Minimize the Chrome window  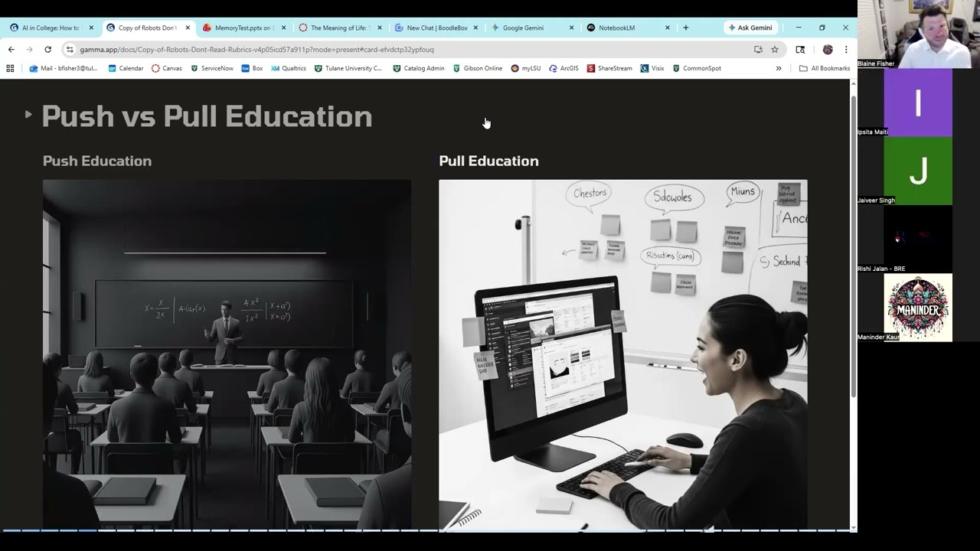(799, 28)
